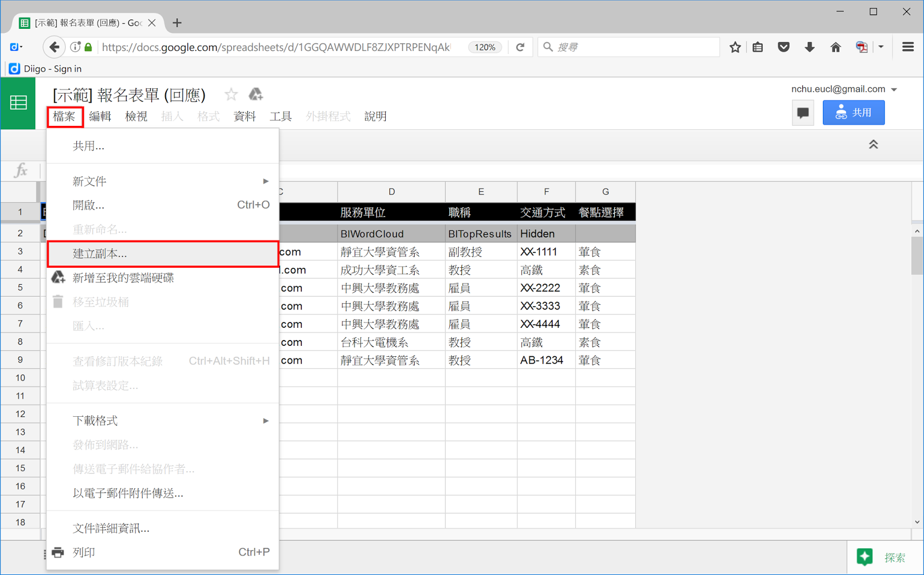This screenshot has height=575, width=924.
Task: Open the comments speech bubble button
Action: 803,113
